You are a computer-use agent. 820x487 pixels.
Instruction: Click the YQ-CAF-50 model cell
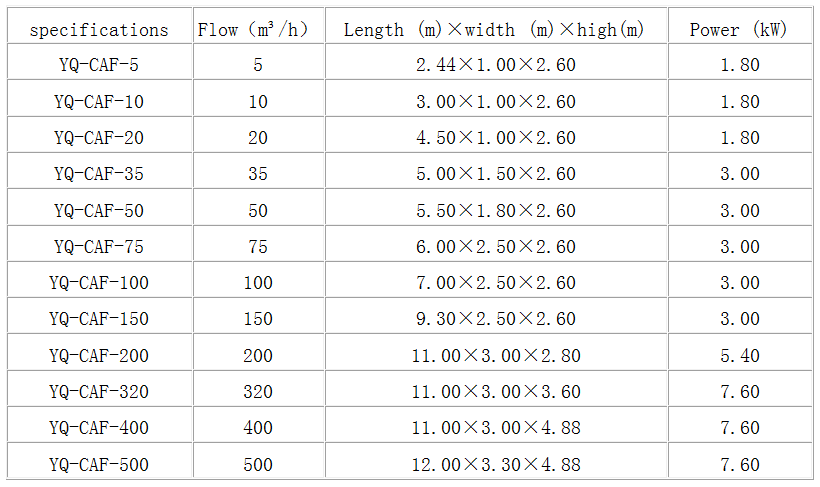99,210
